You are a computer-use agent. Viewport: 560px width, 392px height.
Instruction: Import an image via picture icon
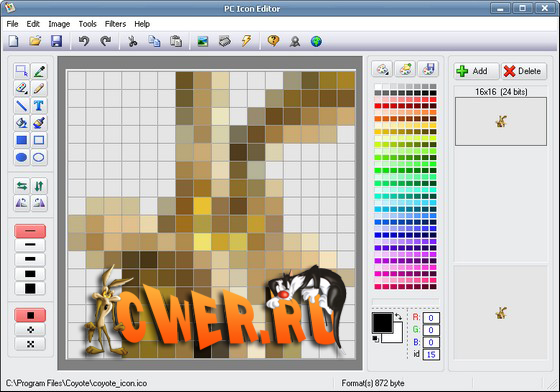click(202, 41)
